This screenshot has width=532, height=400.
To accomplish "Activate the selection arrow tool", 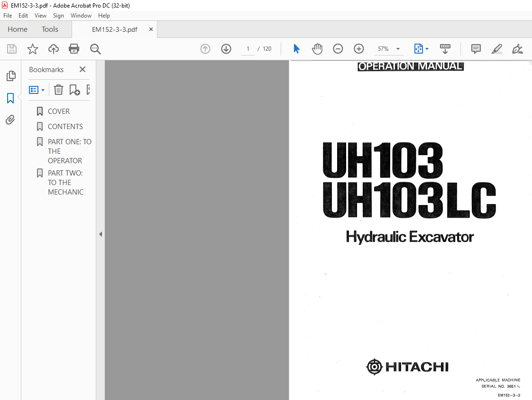I will point(296,49).
